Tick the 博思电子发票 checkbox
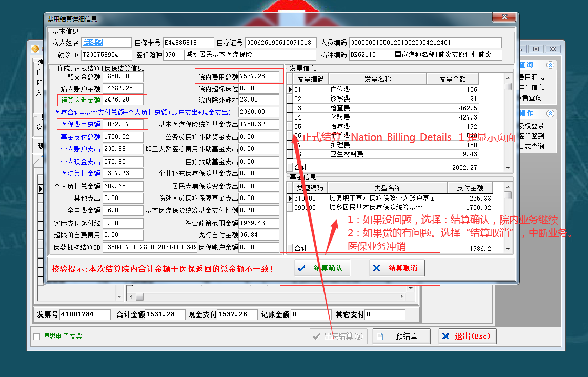This screenshot has width=588, height=377. tap(37, 336)
